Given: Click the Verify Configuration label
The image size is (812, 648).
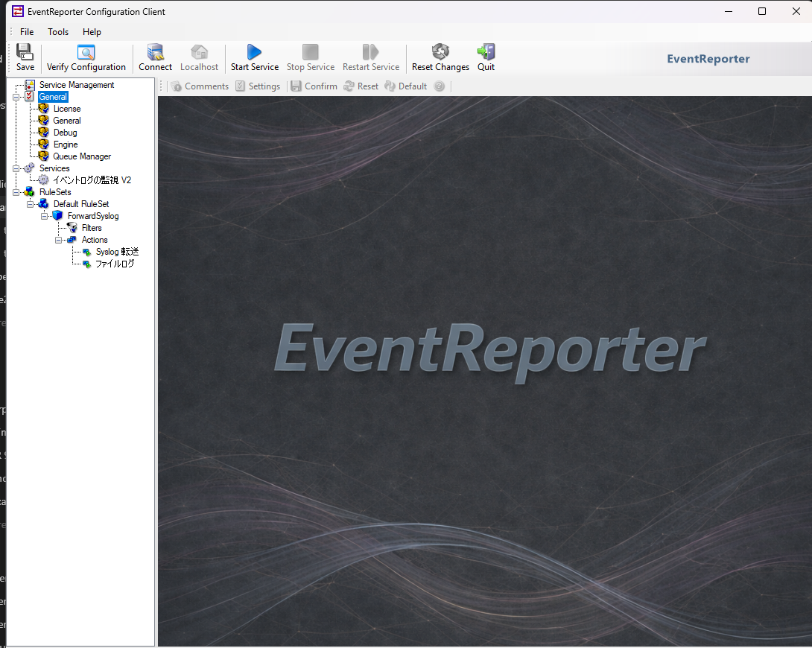Looking at the screenshot, I should [86, 67].
